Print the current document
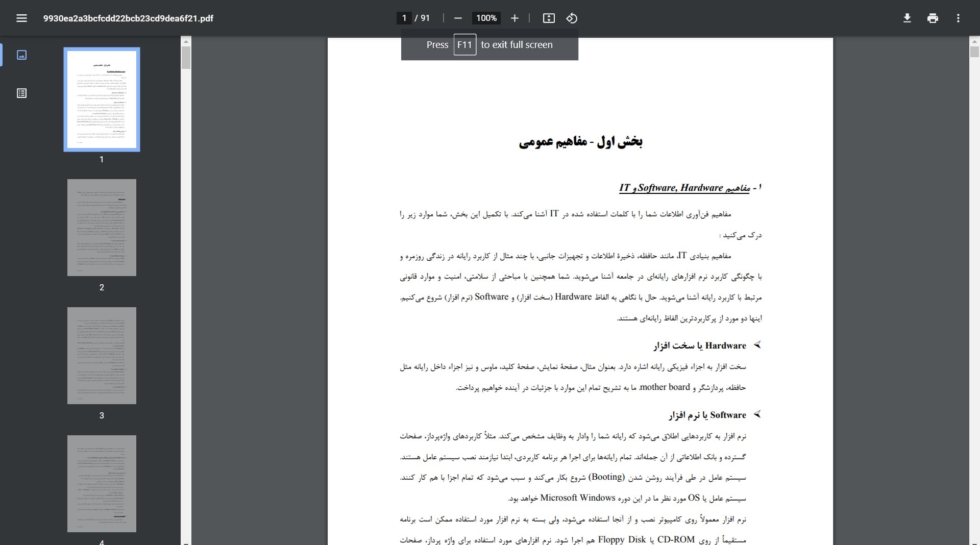The height and width of the screenshot is (545, 980). point(933,18)
